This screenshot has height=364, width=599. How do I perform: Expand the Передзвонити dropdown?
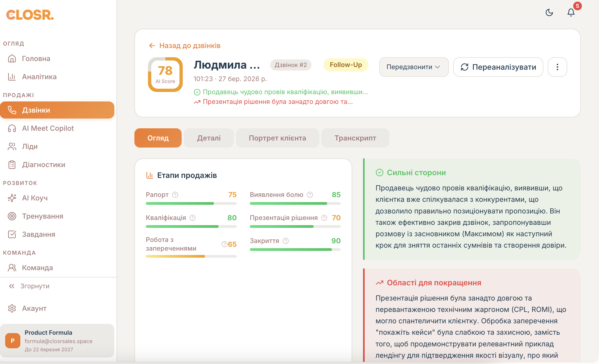click(x=414, y=67)
